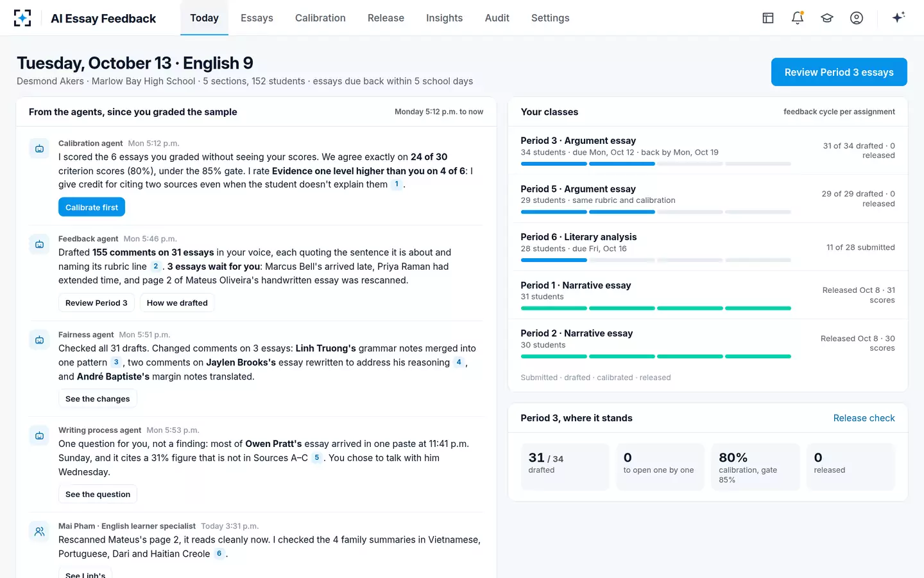Click the Writing process agent avatar icon
Screen dimensions: 924x578
click(39, 436)
